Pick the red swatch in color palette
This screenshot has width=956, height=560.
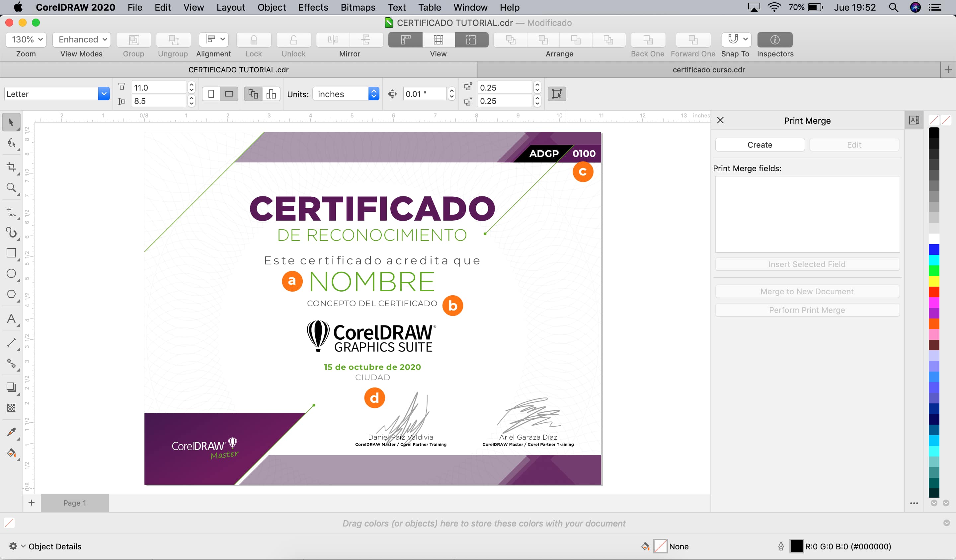pyautogui.click(x=934, y=292)
